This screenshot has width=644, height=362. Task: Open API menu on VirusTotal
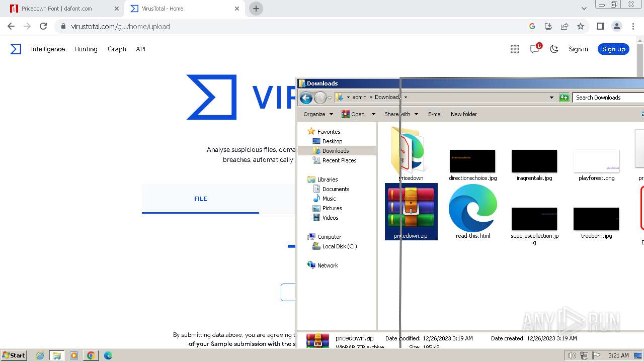pos(140,49)
